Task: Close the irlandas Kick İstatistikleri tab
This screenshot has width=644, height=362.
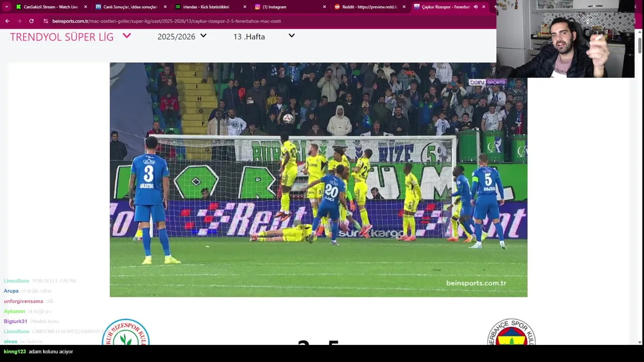Action: pyautogui.click(x=245, y=7)
